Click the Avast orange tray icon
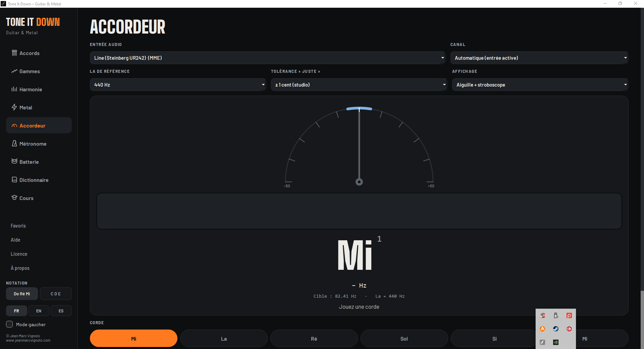644x349 pixels. pyautogui.click(x=542, y=329)
